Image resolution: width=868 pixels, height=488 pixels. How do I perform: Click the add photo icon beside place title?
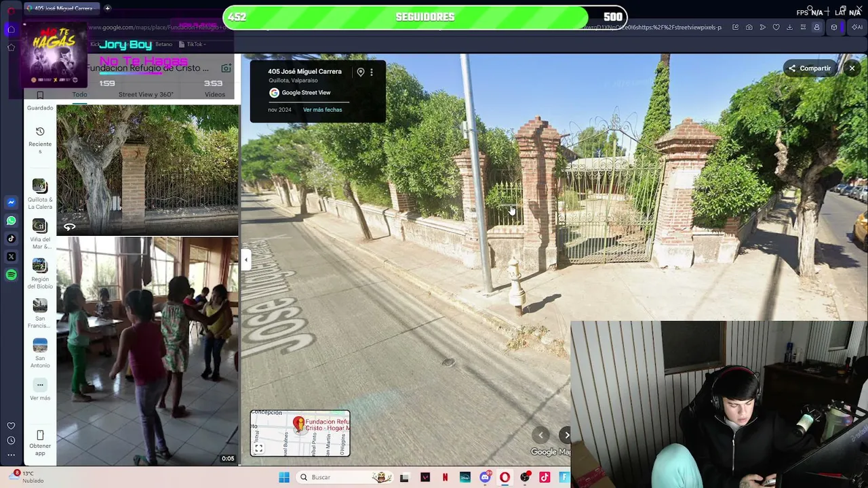click(x=226, y=68)
